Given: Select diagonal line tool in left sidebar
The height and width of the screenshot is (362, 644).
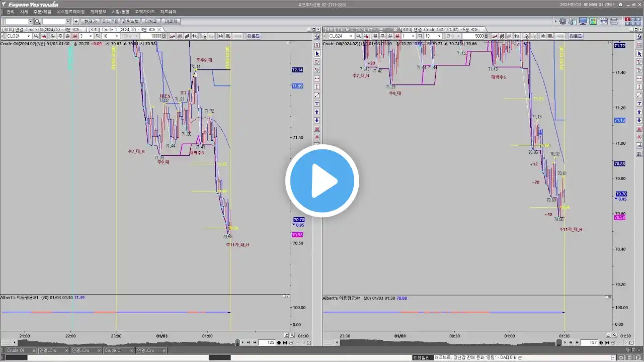Looking at the screenshot, I should click(317, 95).
